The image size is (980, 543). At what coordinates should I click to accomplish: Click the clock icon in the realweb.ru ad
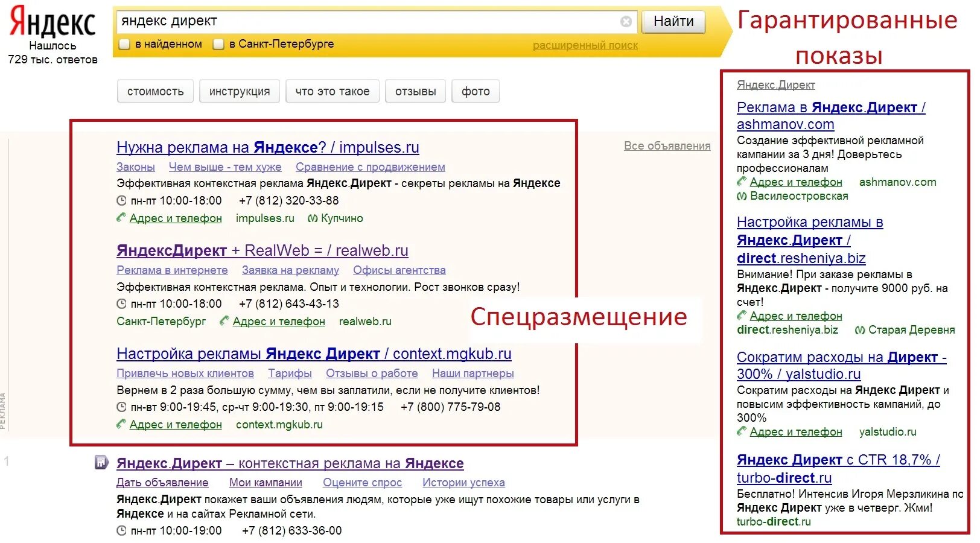(121, 304)
